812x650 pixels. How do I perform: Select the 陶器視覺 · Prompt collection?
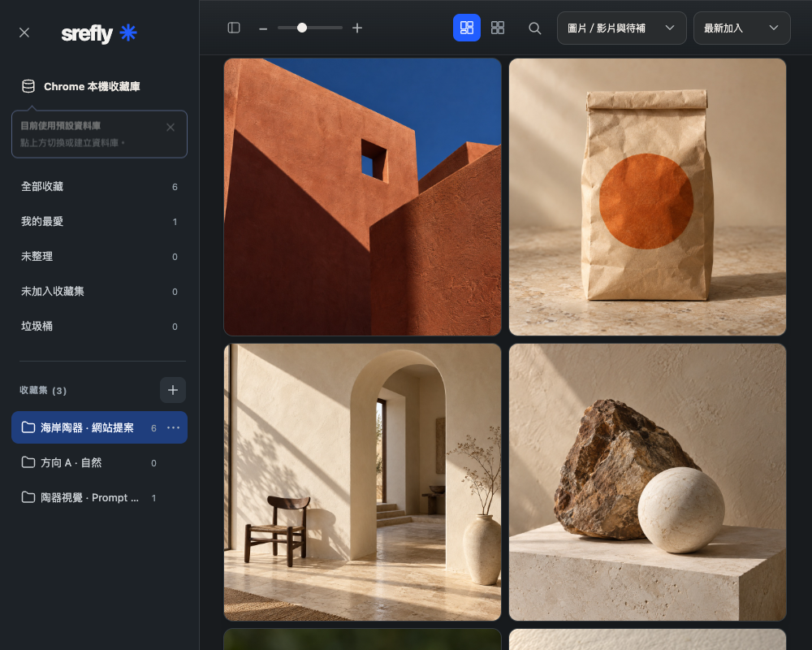[x=99, y=497]
